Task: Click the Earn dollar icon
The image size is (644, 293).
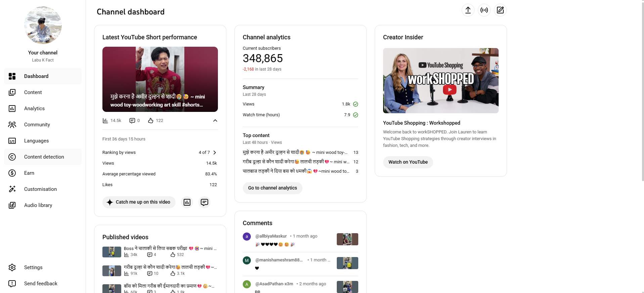Action: 12,173
